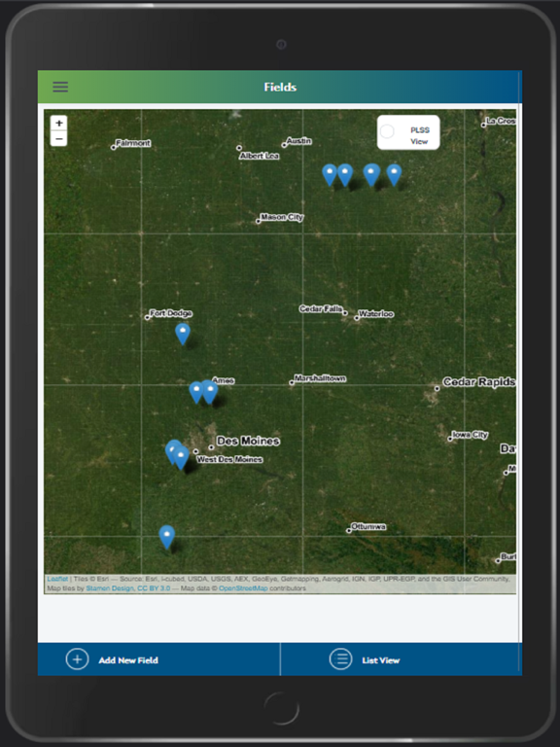Image resolution: width=560 pixels, height=747 pixels.
Task: Click the Albert Lea label
Action: click(259, 156)
